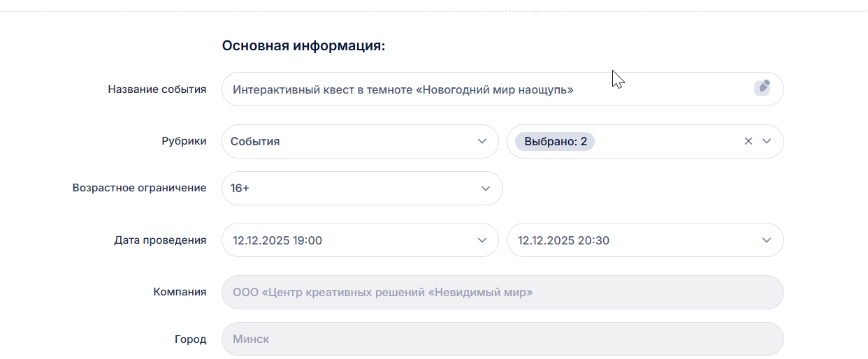Screen dimensions: 868x359
Task: Click the «Рубрики» label
Action: [184, 141]
